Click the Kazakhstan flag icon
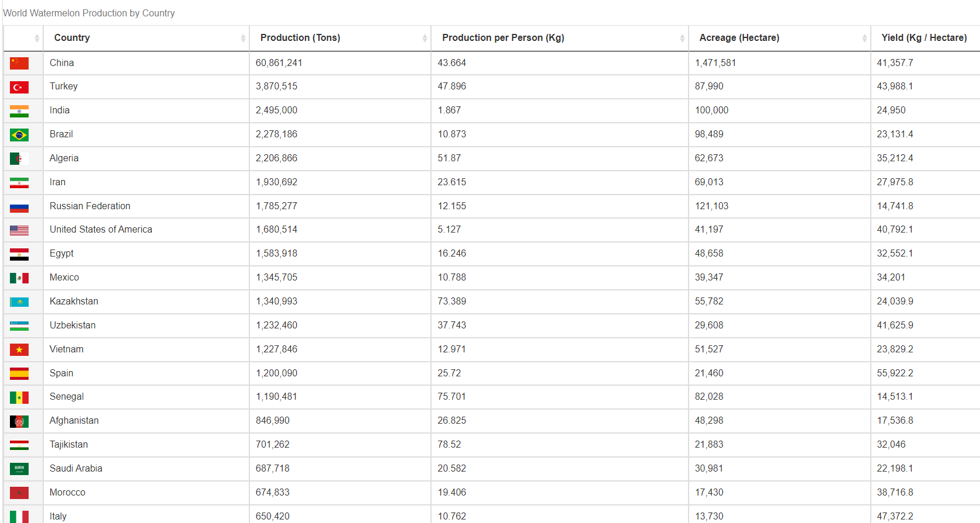 click(x=19, y=302)
